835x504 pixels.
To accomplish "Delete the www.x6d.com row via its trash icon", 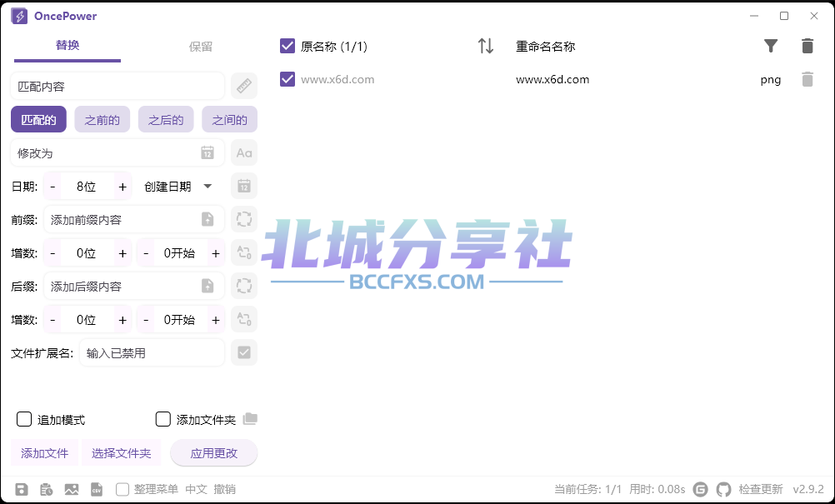I will point(807,79).
